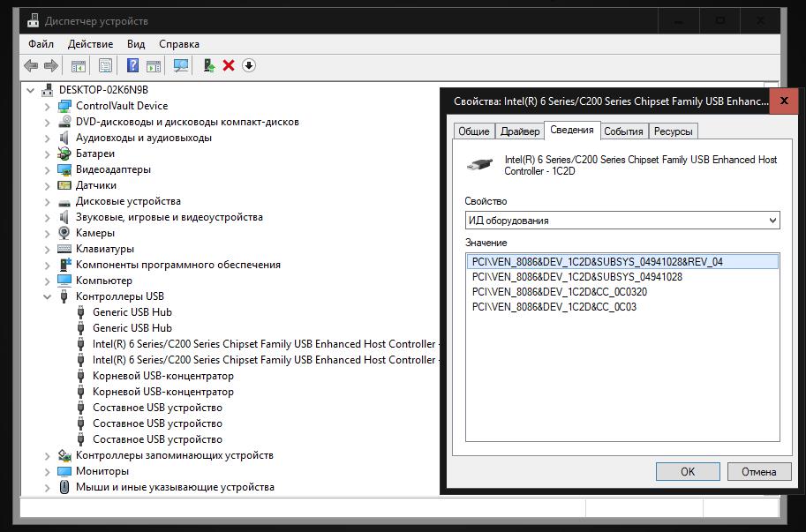Select first Intel USB Enhanced Host Controller
Image resolution: width=806 pixels, height=532 pixels.
point(266,344)
